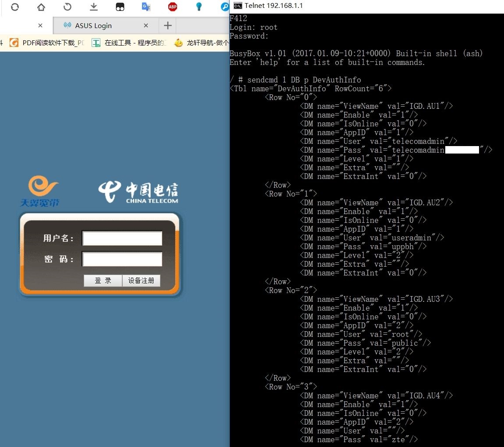Click the 用户名 input field
This screenshot has width=504, height=447.
coord(122,239)
